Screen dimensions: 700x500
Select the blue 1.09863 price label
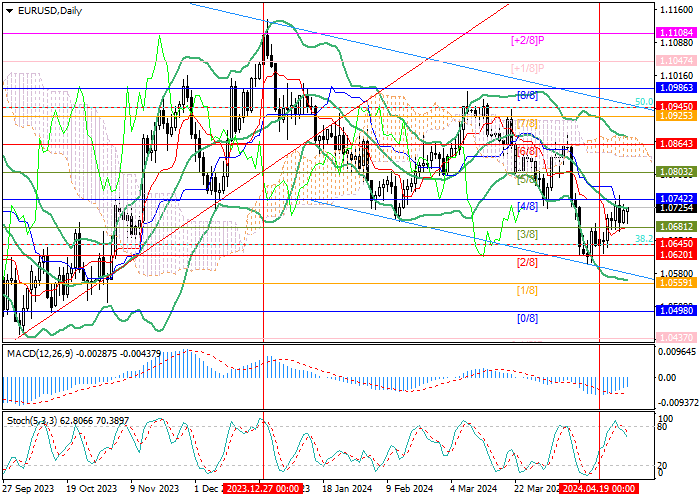click(x=677, y=88)
